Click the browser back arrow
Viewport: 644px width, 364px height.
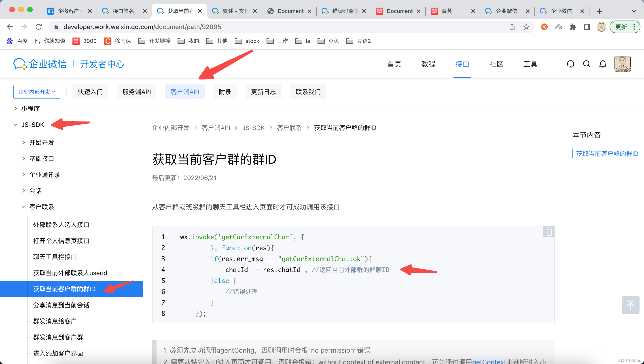click(10, 27)
